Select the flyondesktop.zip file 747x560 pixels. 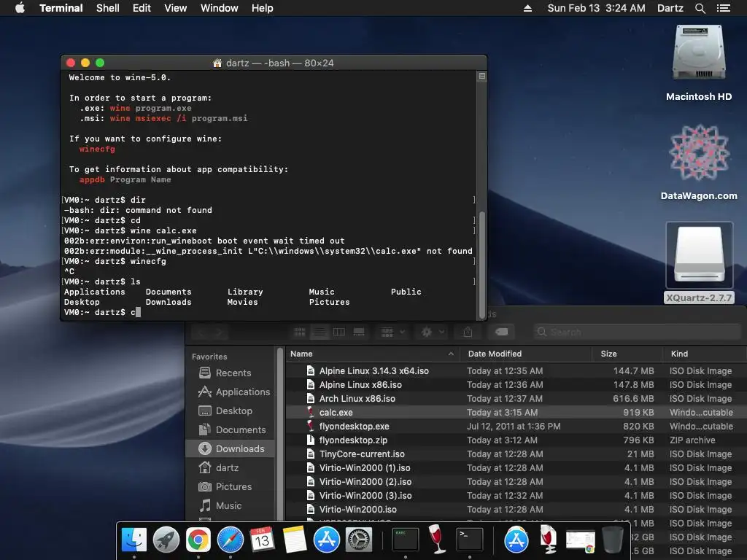coord(516,440)
